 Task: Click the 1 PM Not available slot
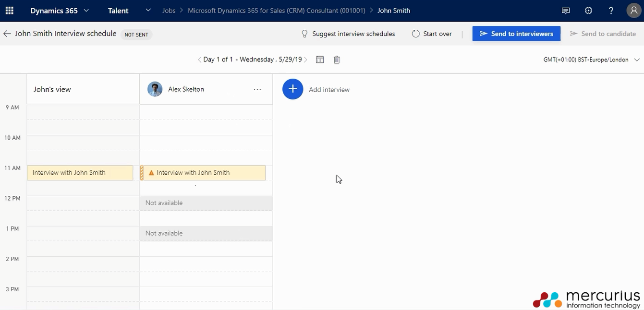pyautogui.click(x=206, y=233)
